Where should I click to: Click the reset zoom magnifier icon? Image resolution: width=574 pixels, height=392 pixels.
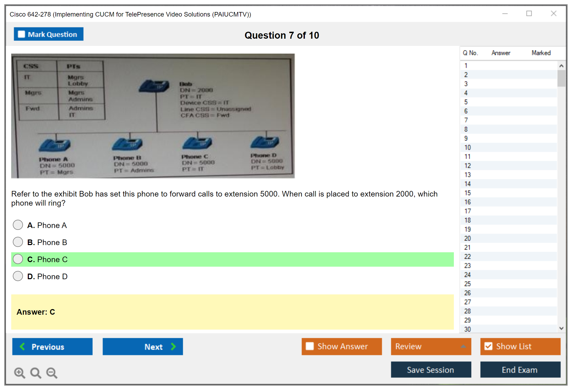click(x=36, y=373)
